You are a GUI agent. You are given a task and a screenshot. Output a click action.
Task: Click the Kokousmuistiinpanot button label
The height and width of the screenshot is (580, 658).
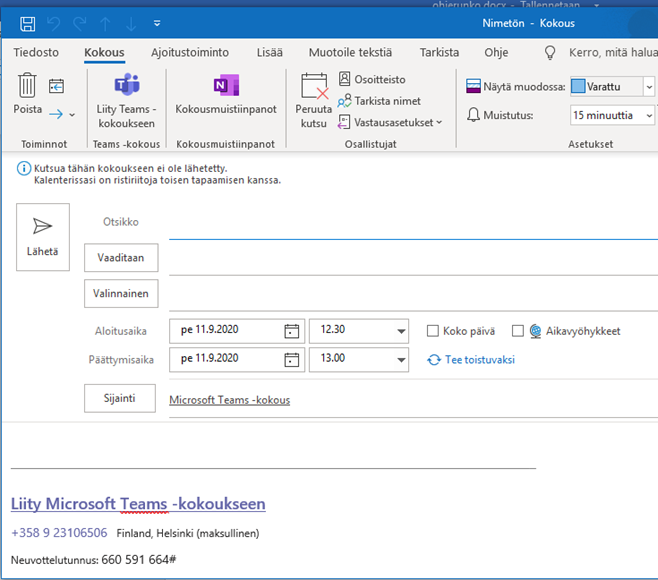point(226,109)
